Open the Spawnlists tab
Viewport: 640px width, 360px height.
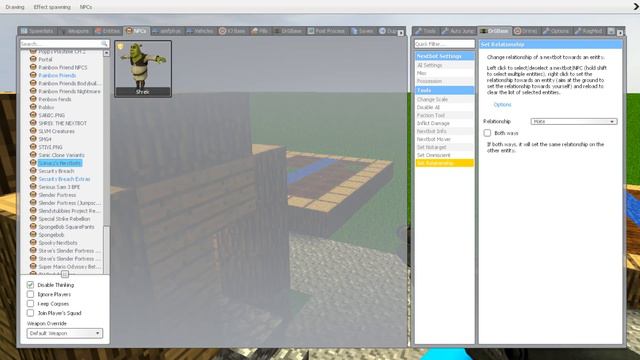click(37, 31)
